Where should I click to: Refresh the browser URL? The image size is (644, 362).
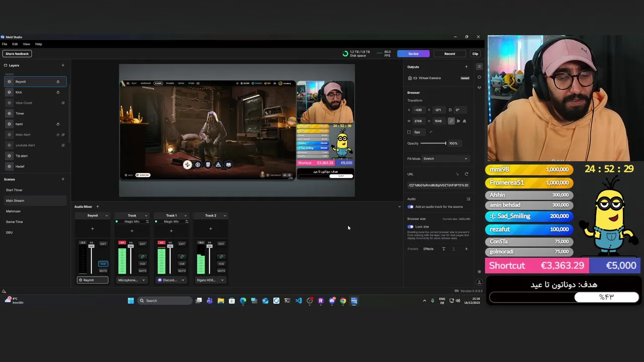(466, 174)
